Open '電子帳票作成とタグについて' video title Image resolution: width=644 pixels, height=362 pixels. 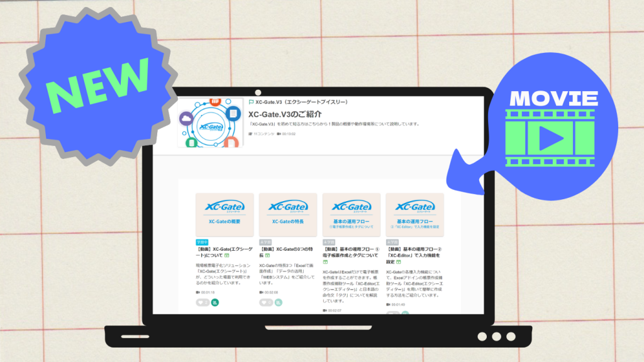pyautogui.click(x=350, y=256)
